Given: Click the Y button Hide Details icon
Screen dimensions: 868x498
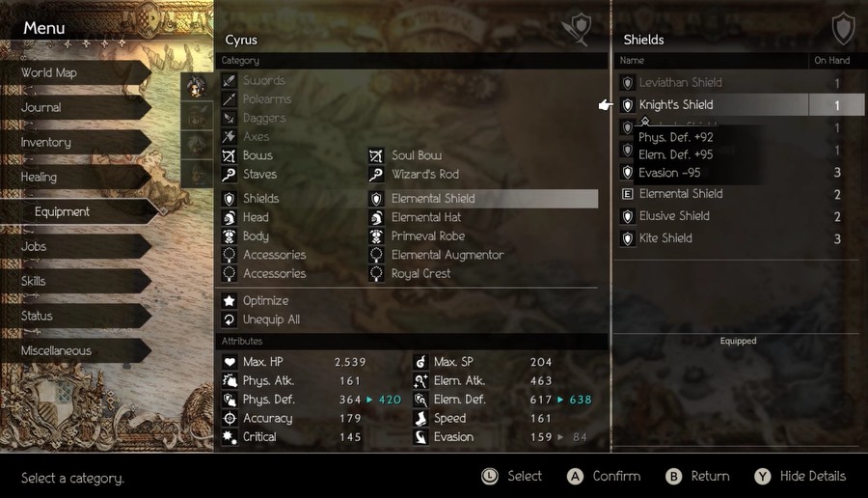Looking at the screenshot, I should click(x=762, y=477).
